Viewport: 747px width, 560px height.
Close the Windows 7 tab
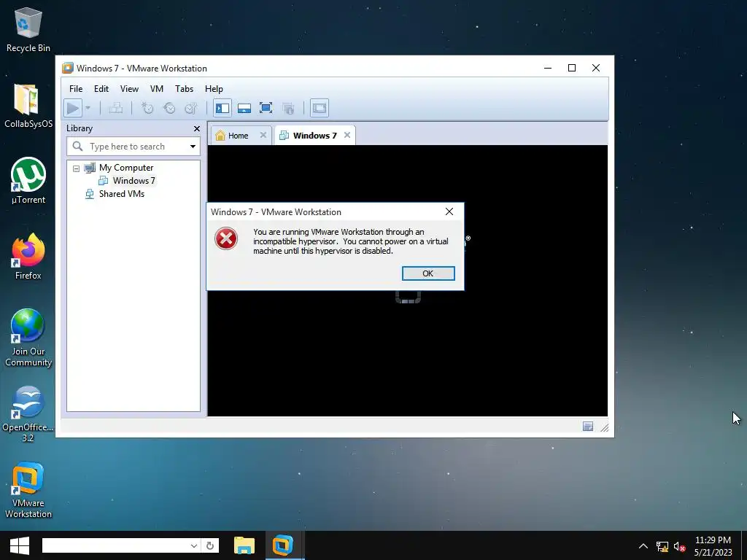point(347,135)
